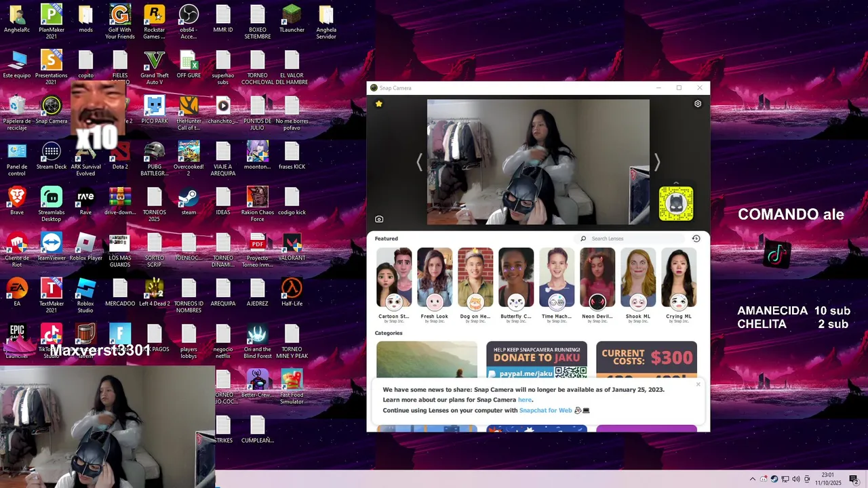Image resolution: width=868 pixels, height=488 pixels.
Task: Select the Rave desktop icon
Action: tap(85, 201)
